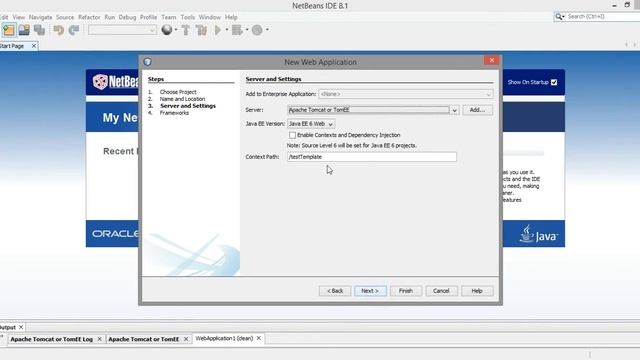
Task: Toggle Show On Startup checkbox
Action: 554,82
